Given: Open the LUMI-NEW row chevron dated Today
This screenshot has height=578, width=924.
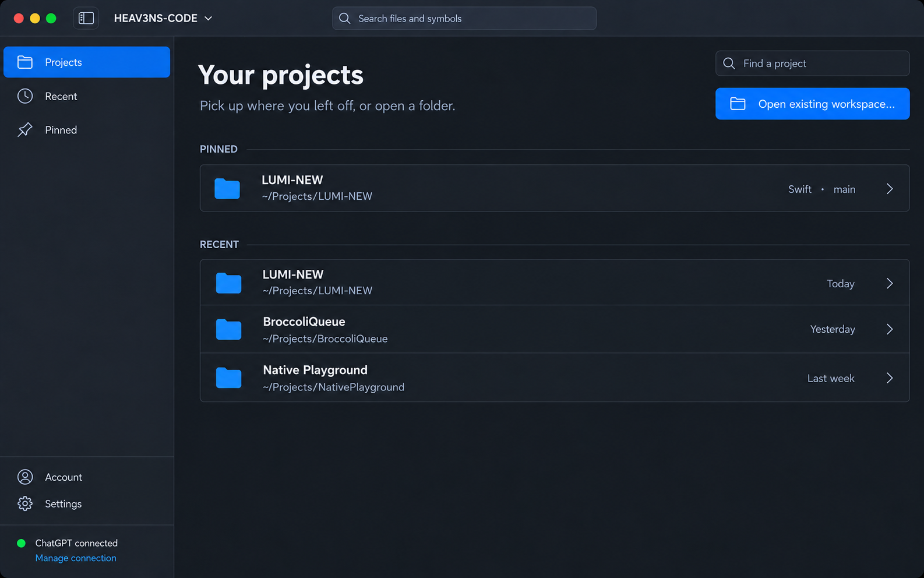Looking at the screenshot, I should [890, 283].
